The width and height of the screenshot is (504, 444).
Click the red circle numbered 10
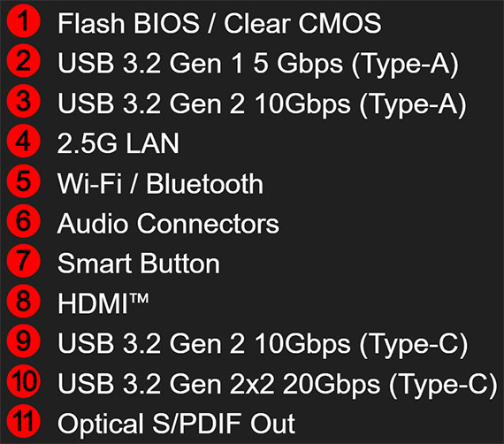point(24,381)
